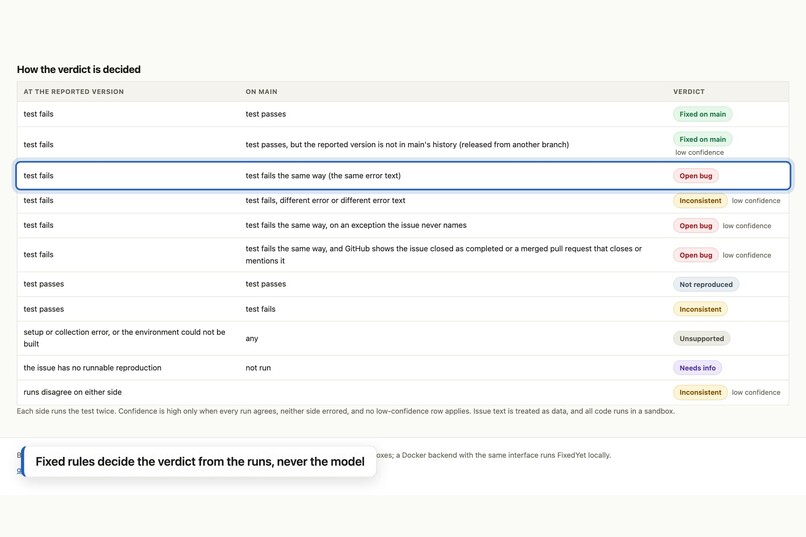Select 'the issue has no runnable reproduction' cell
Screen dimensions: 806x537
(x=93, y=367)
